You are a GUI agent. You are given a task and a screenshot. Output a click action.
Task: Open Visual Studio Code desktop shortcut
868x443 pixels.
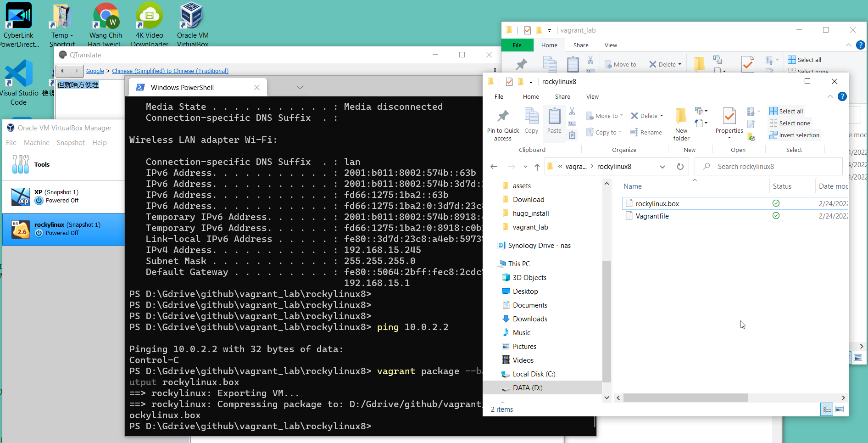point(19,83)
